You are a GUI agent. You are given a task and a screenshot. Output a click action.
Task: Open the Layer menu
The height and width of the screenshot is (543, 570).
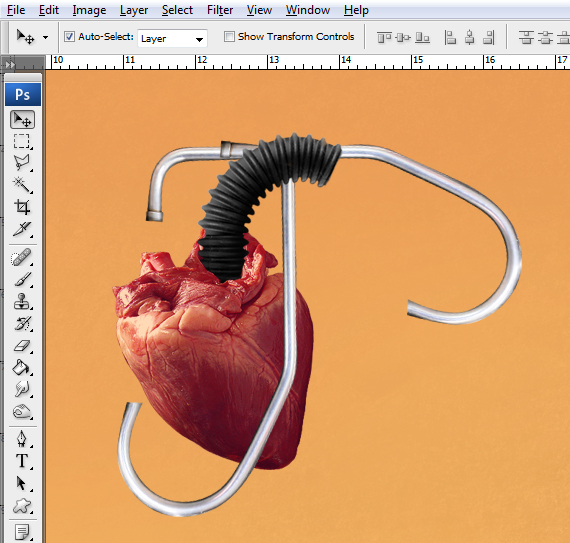[x=134, y=10]
